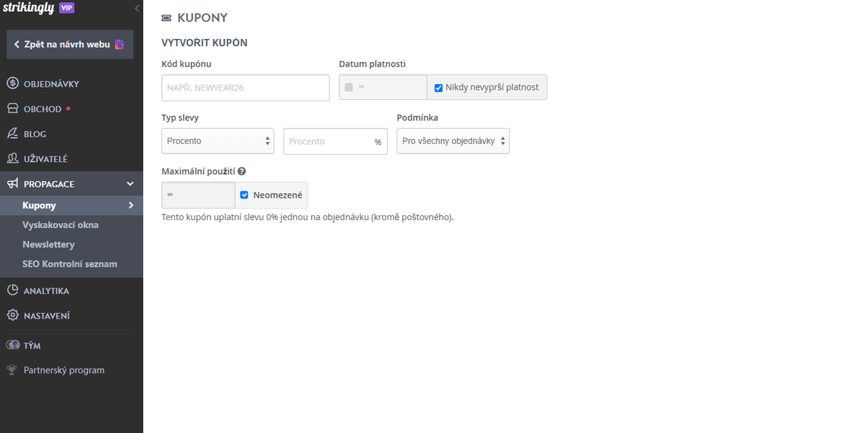Click the Uživatelé people icon
This screenshot has height=433, width=868.
click(x=12, y=159)
